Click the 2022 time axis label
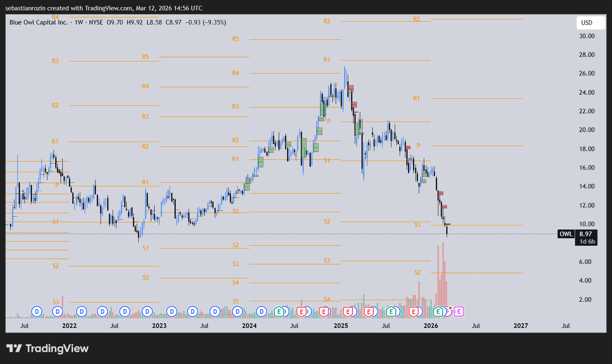This screenshot has height=364, width=612. [69, 326]
